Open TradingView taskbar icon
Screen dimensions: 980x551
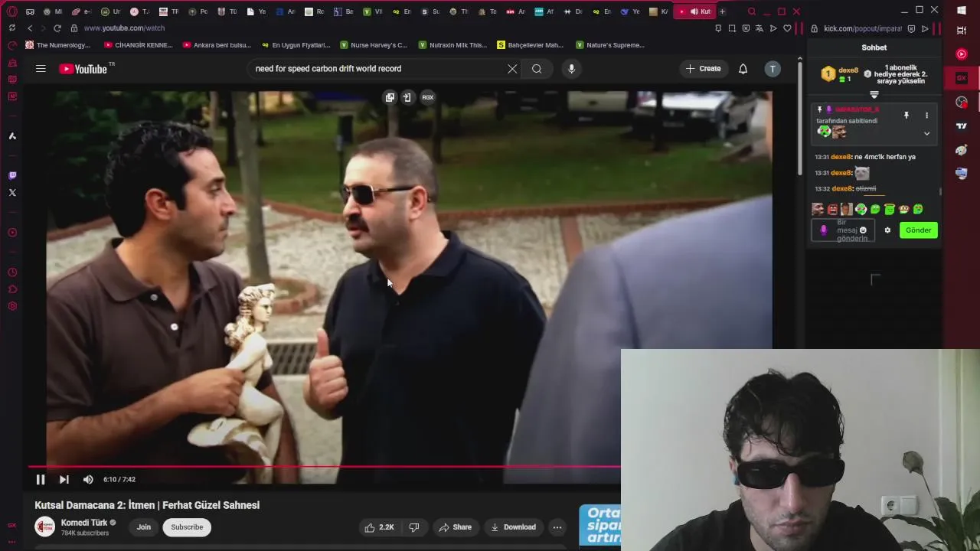962,126
